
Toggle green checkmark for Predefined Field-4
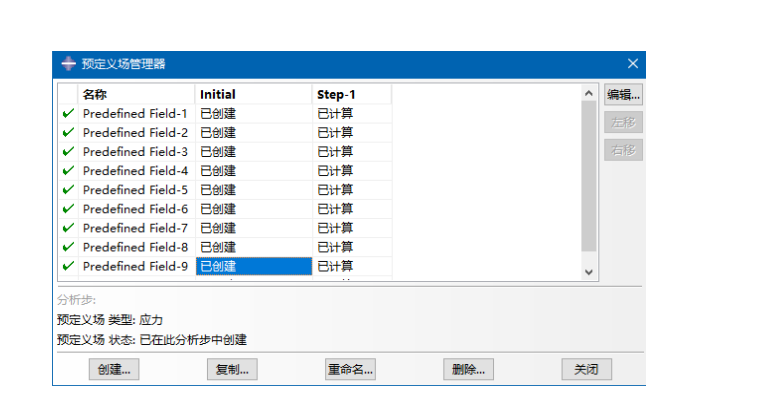pos(68,171)
